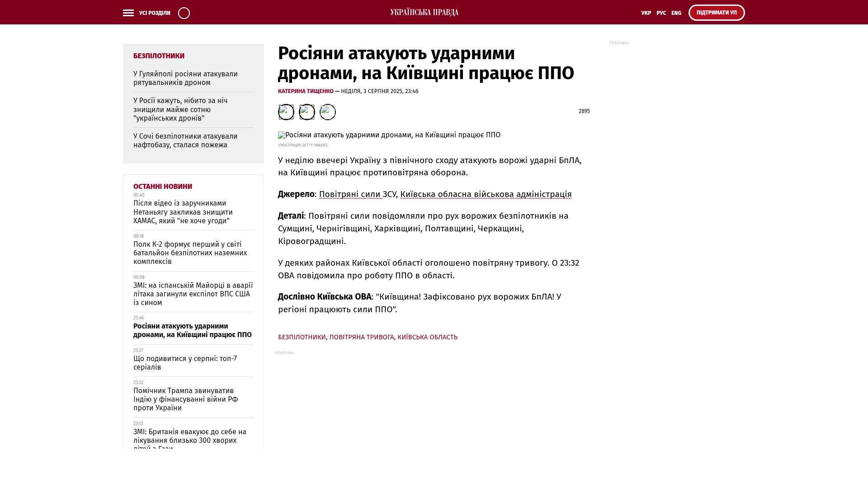Open the УСІ РОЗДІЛИ sections menu
This screenshot has height=488, width=868.
[155, 13]
